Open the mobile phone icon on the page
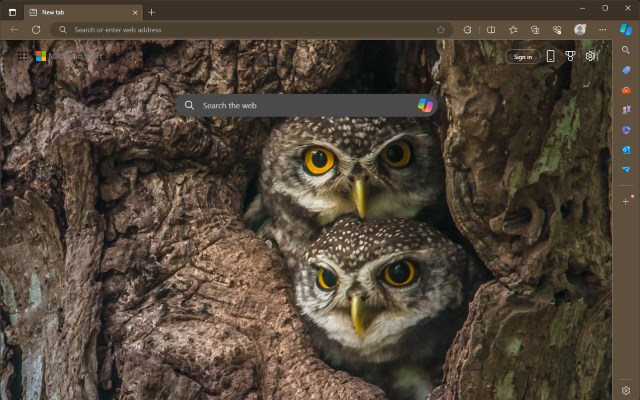Image resolution: width=640 pixels, height=400 pixels. point(550,56)
